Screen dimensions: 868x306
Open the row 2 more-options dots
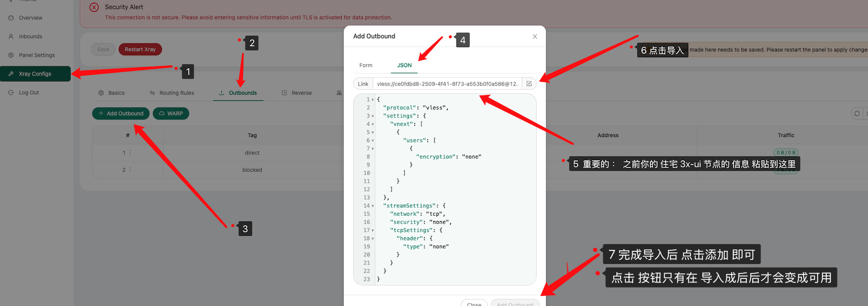click(130, 170)
